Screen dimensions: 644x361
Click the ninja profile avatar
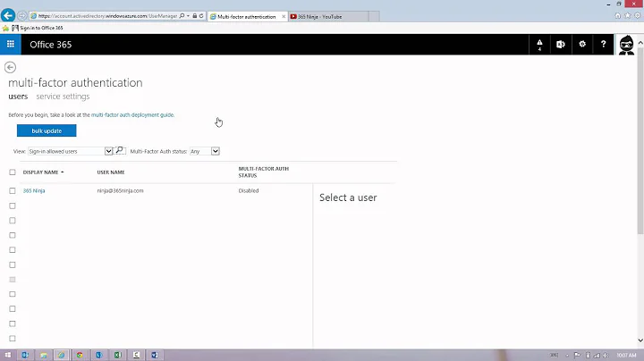pos(626,45)
